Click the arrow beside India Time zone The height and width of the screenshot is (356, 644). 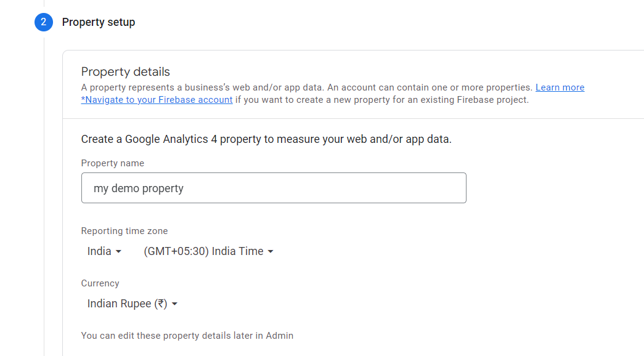click(271, 252)
